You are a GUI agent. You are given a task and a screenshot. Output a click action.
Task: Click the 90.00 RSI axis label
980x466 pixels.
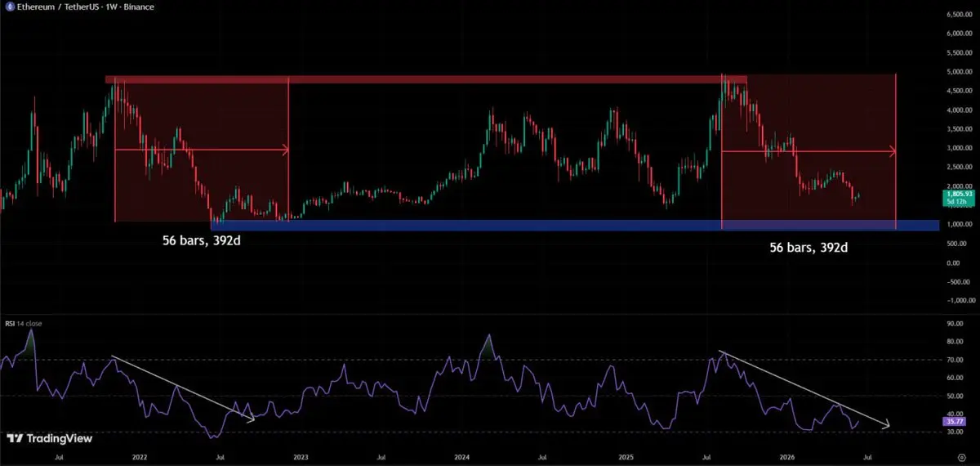(955, 324)
